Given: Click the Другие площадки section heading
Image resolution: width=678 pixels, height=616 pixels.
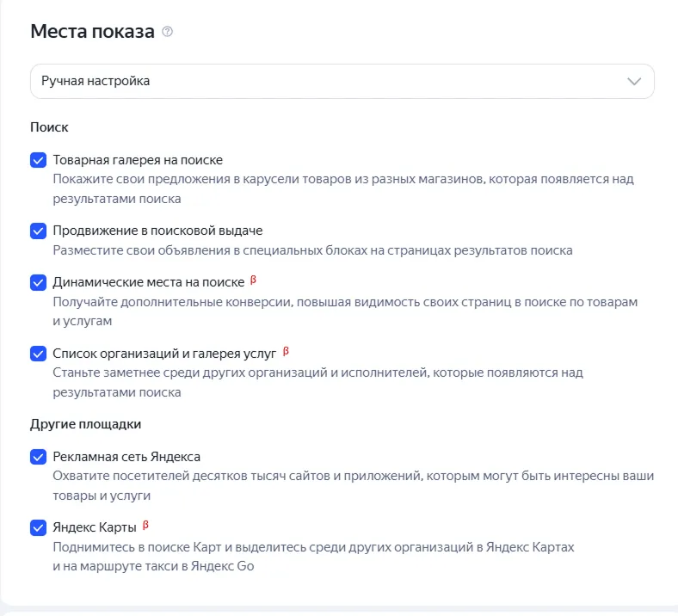Looking at the screenshot, I should [85, 423].
